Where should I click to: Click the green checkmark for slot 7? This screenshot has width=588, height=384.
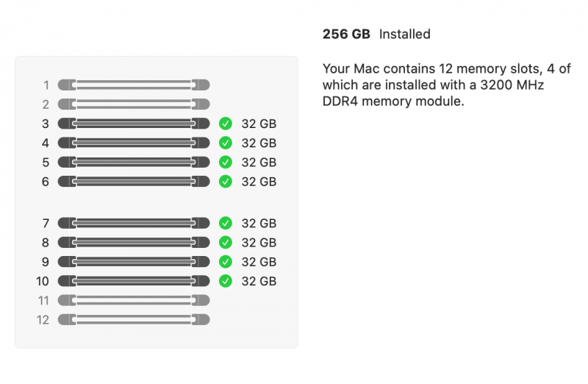226,223
